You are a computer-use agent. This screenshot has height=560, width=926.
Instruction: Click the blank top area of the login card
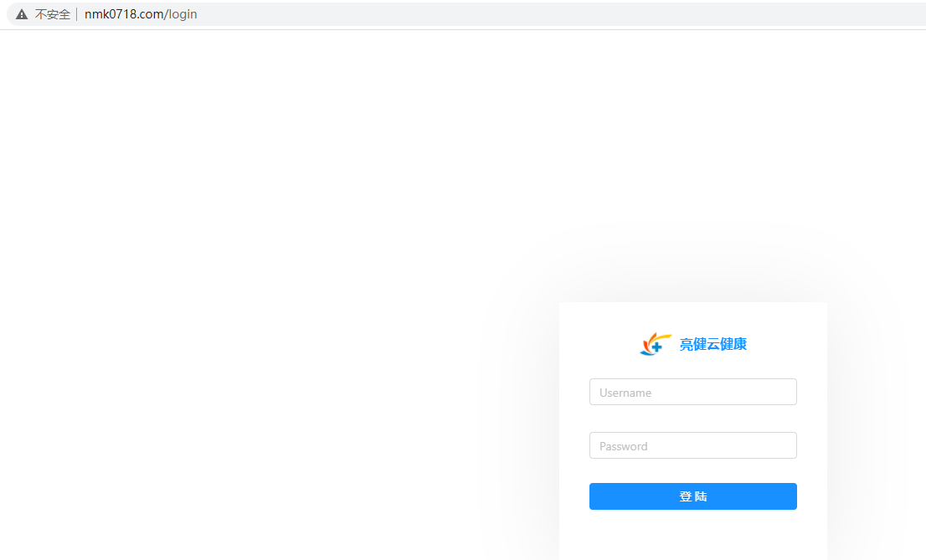click(693, 316)
